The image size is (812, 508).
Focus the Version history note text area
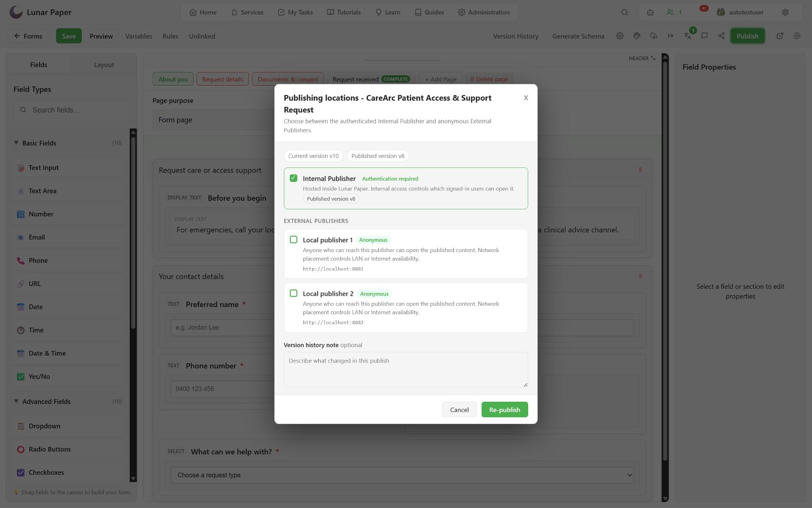[x=406, y=370]
